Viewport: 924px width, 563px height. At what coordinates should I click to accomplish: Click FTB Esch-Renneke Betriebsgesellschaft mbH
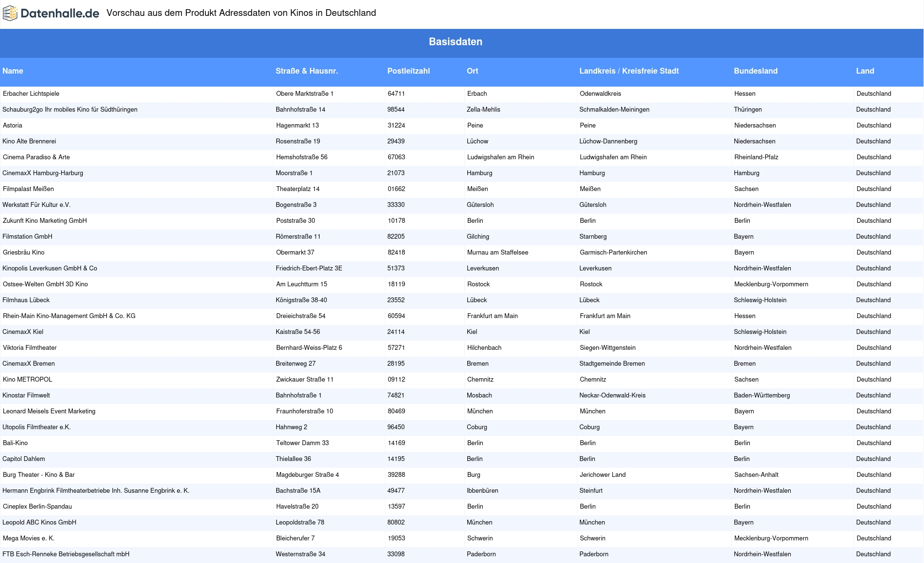66,554
